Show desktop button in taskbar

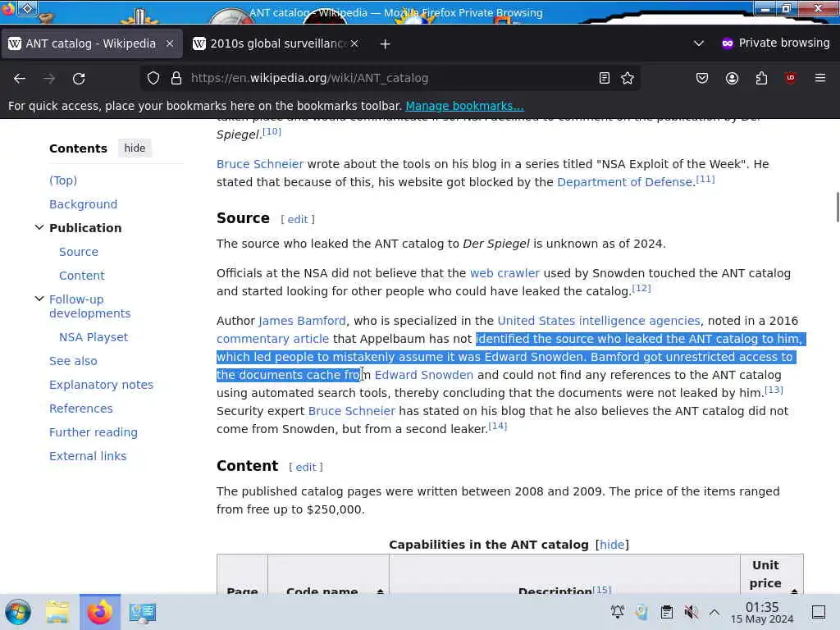pos(819,612)
